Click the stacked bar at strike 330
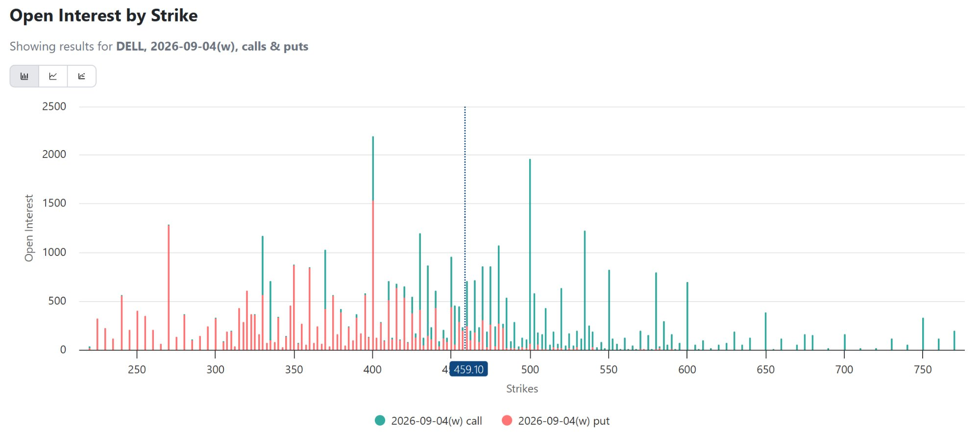This screenshot has width=980, height=433. click(x=263, y=293)
